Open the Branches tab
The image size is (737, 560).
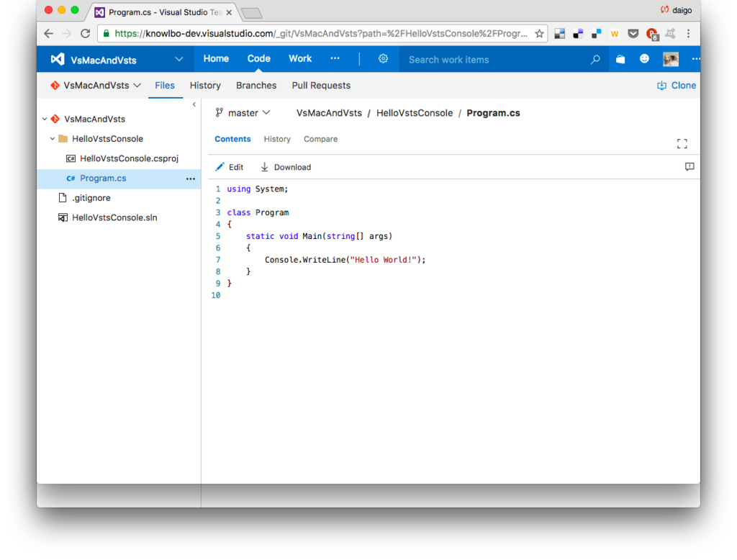click(x=256, y=86)
